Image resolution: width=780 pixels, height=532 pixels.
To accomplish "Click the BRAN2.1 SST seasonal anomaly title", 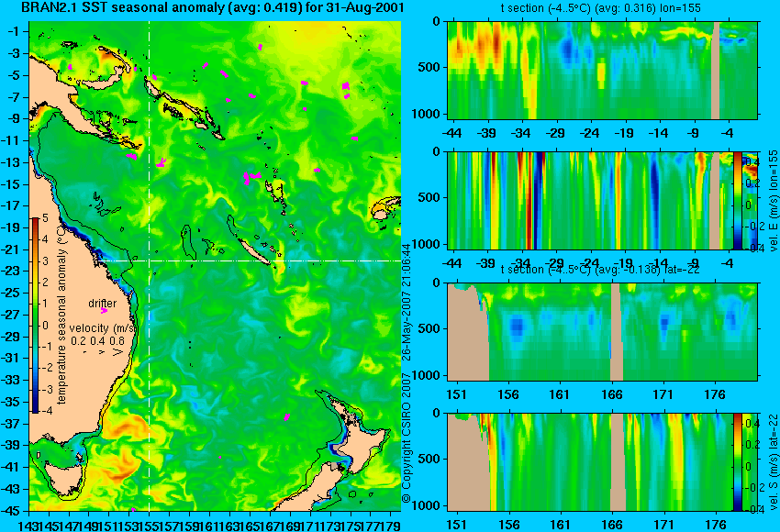I will click(x=212, y=7).
